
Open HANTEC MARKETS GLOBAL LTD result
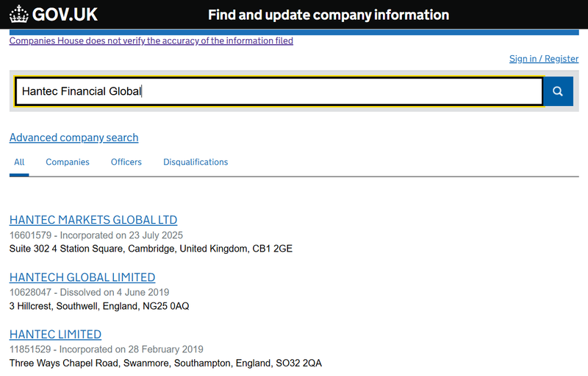pos(93,220)
